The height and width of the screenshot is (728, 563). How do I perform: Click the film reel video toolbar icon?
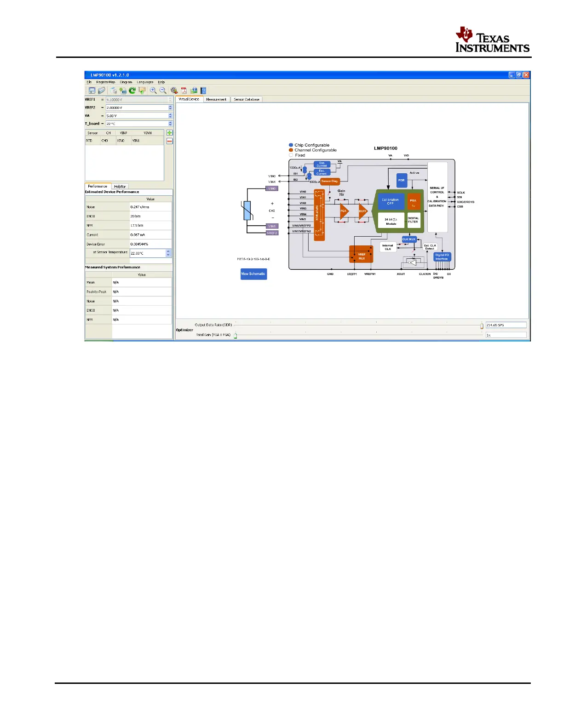tap(174, 91)
